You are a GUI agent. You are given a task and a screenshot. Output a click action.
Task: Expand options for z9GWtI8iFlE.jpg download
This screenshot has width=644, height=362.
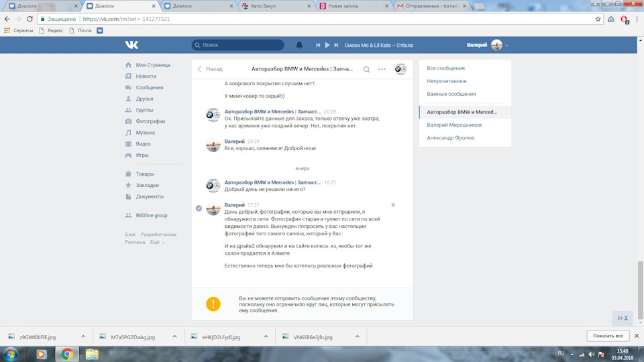[x=83, y=337]
